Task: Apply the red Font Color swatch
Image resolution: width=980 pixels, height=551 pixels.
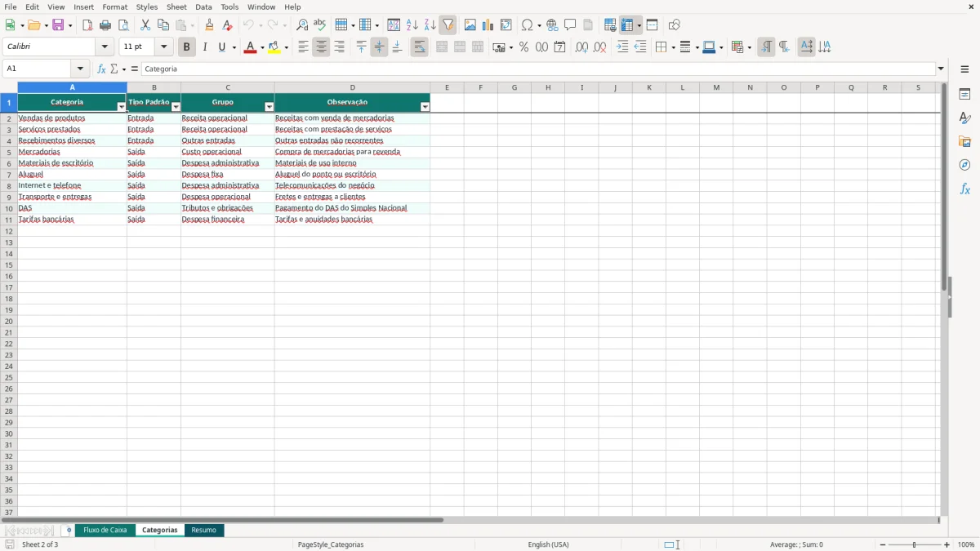Action: [249, 47]
